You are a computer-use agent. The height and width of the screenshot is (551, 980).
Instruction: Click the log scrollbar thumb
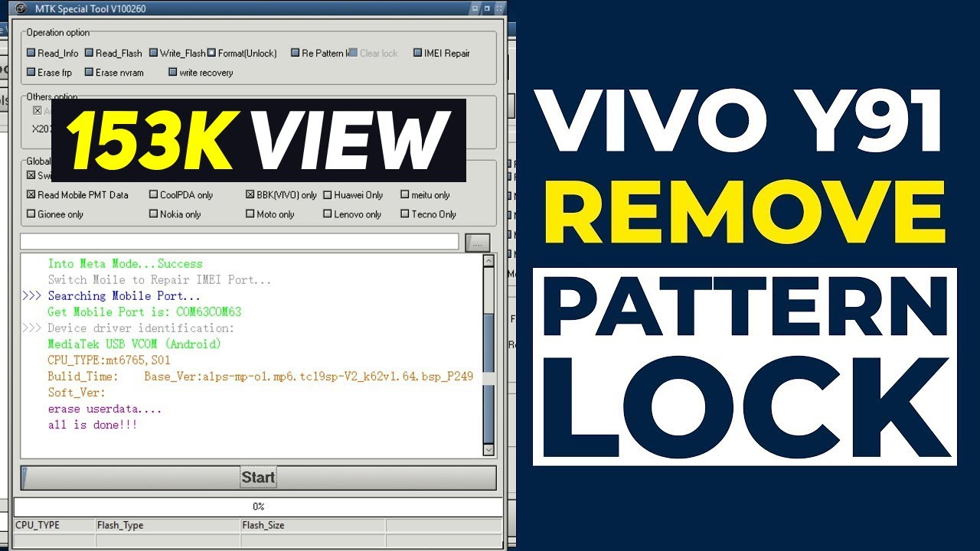click(489, 377)
